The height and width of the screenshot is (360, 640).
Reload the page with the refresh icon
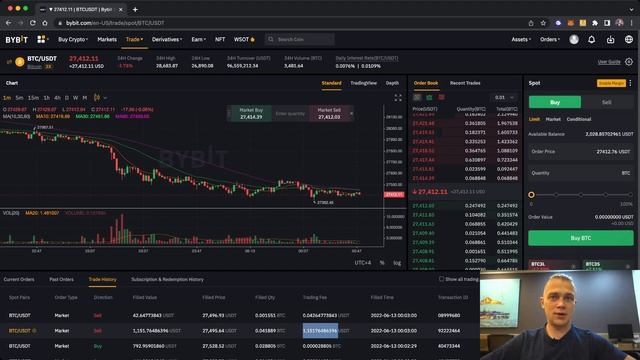click(33, 23)
